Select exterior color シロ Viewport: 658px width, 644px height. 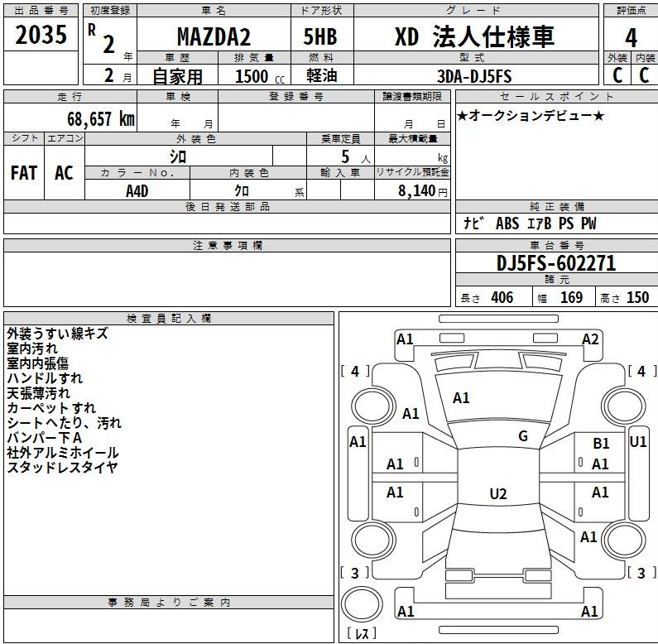tap(178, 157)
